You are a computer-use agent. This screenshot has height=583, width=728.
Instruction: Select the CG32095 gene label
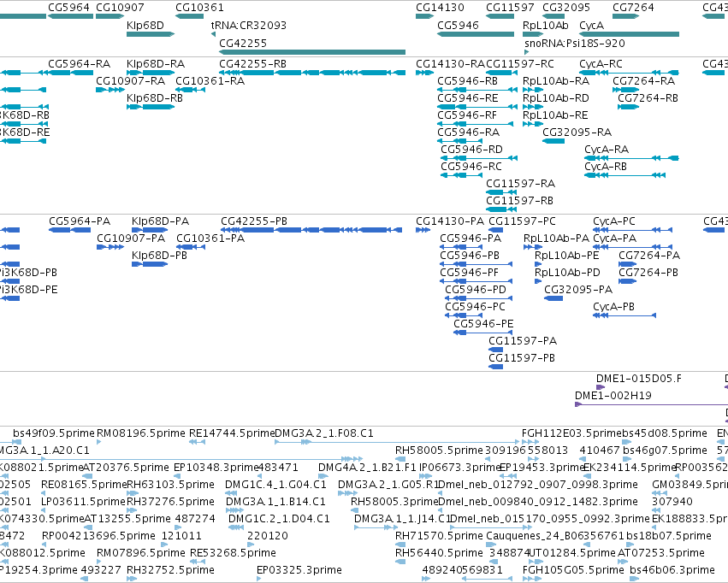pos(566,8)
